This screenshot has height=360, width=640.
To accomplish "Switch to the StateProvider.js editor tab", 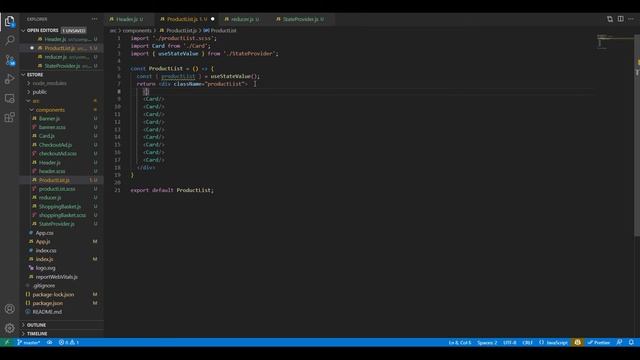I will click(x=302, y=19).
